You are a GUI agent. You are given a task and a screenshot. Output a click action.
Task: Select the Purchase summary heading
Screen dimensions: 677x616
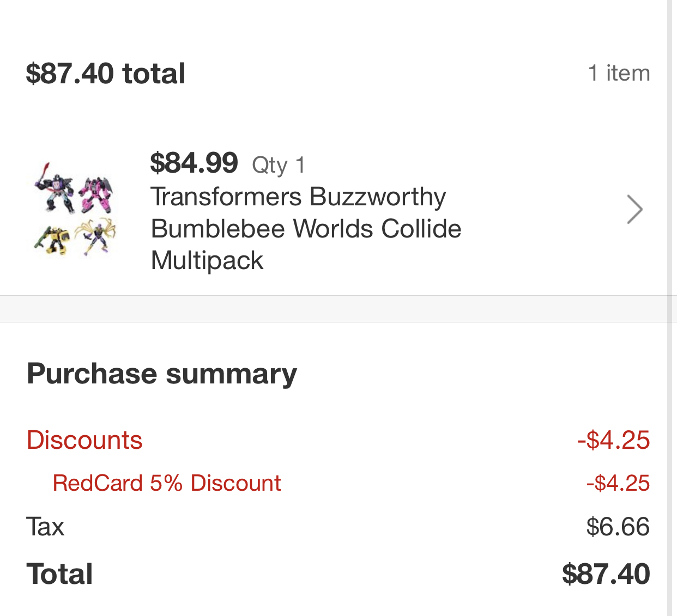[162, 374]
